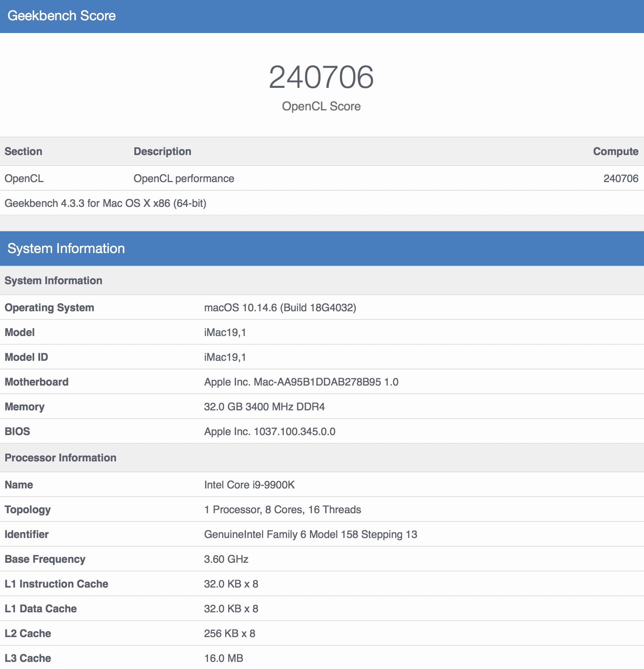The image size is (644, 669).
Task: Click the "Identifier" row label
Action: click(x=27, y=534)
